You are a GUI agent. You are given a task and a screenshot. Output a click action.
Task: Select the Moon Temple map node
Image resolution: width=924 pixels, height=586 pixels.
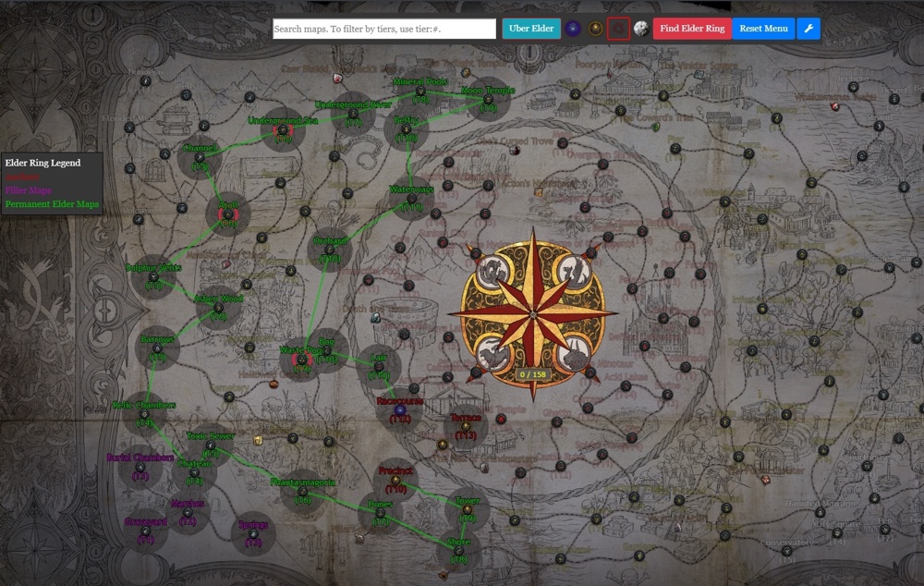pyautogui.click(x=488, y=100)
